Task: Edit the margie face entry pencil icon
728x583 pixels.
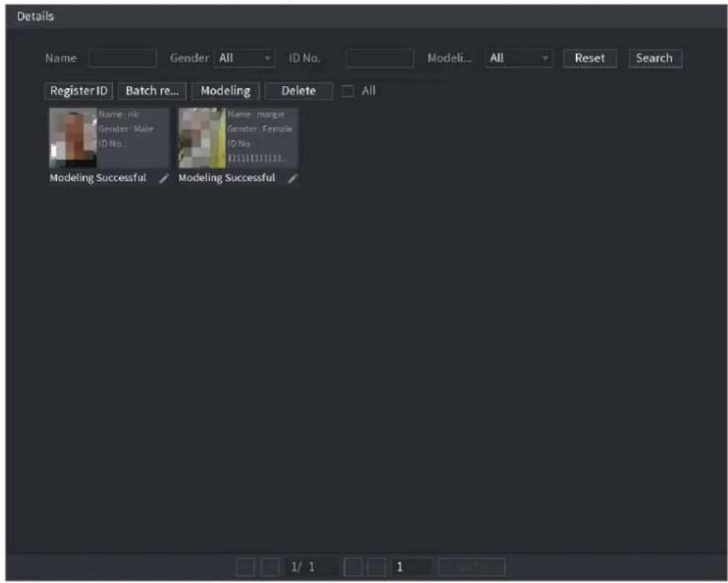Action: pos(293,178)
